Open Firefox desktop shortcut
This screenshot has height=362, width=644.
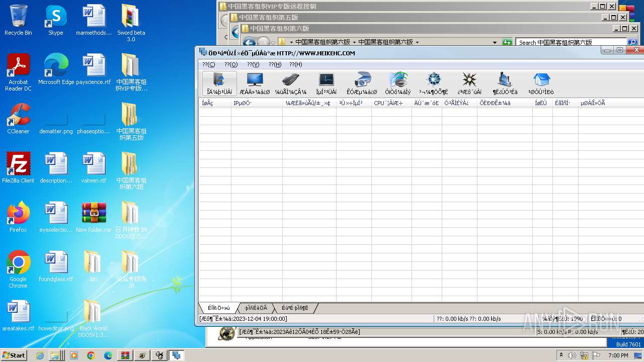click(18, 218)
